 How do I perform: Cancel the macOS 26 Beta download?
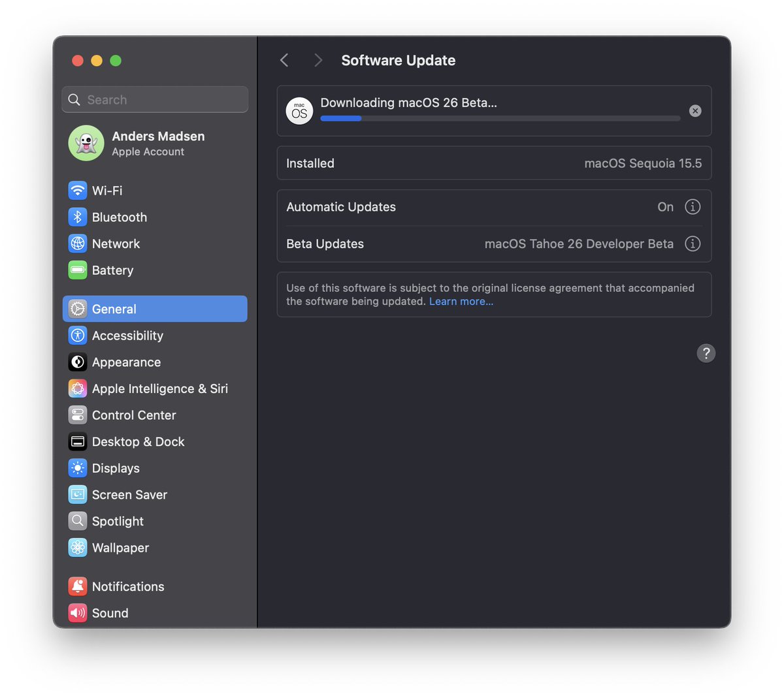695,111
